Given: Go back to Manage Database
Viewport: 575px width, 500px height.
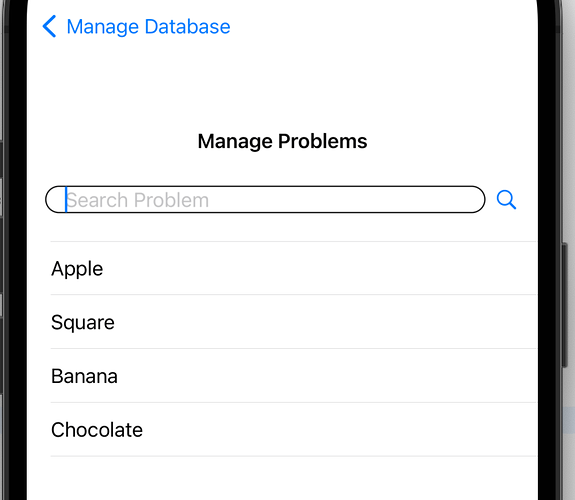Looking at the screenshot, I should 136,26.
